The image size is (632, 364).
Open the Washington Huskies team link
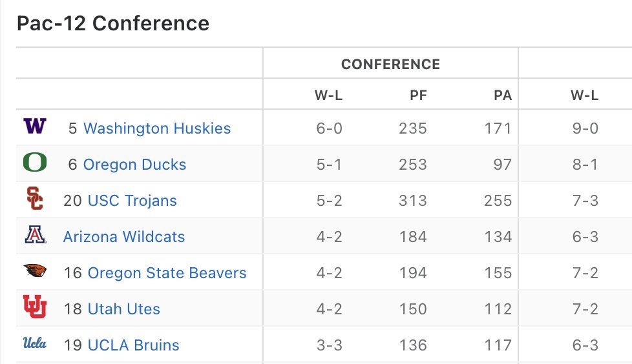(x=157, y=128)
